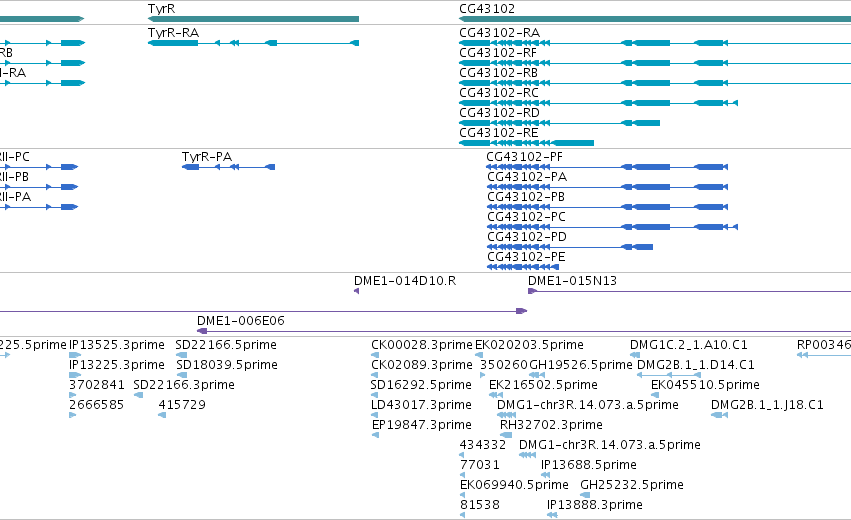This screenshot has width=851, height=520.
Task: Select the CG43102-RB transcript
Action: coord(498,73)
